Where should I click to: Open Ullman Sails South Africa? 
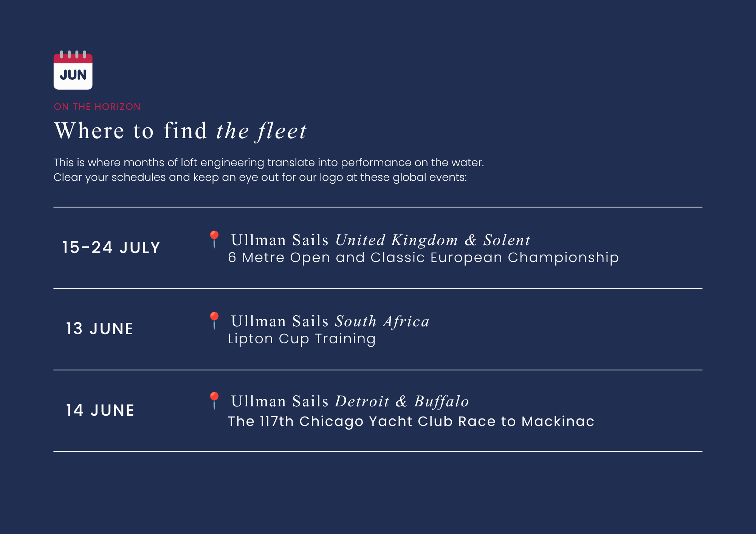coord(330,321)
